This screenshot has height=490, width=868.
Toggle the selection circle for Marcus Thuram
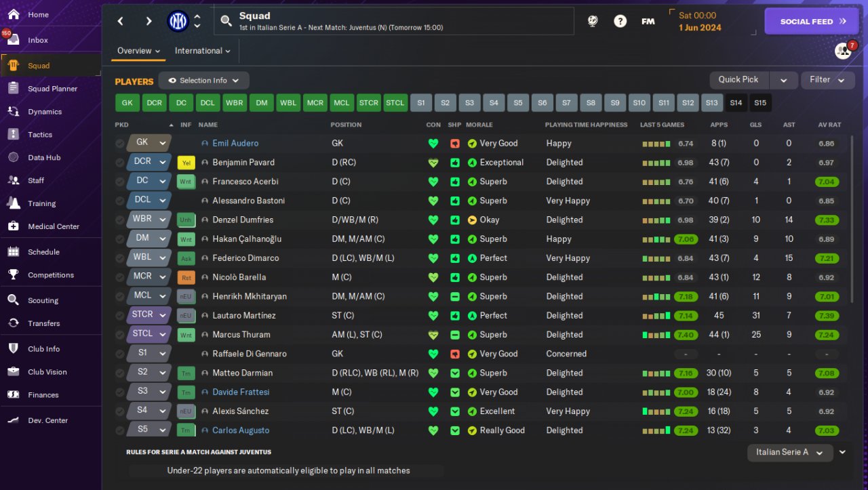click(120, 335)
